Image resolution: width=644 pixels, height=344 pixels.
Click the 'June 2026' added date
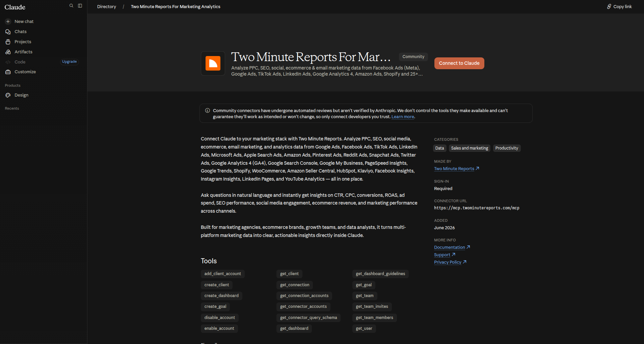tap(444, 228)
